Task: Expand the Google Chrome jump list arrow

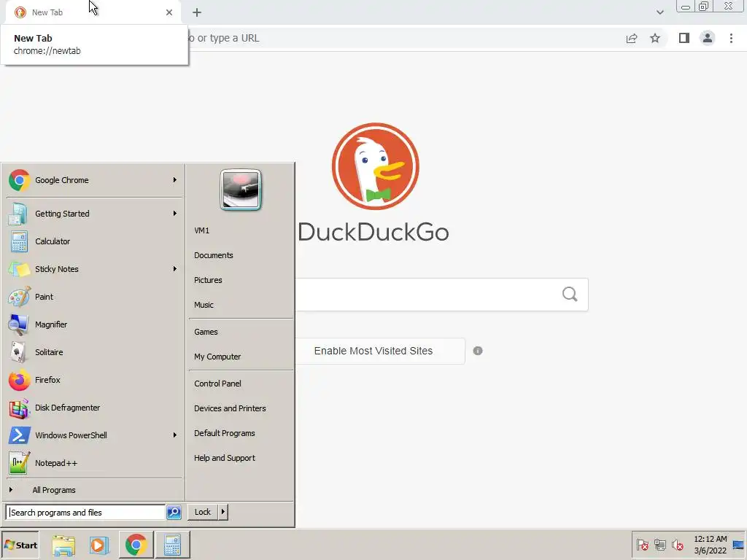Action: click(175, 180)
